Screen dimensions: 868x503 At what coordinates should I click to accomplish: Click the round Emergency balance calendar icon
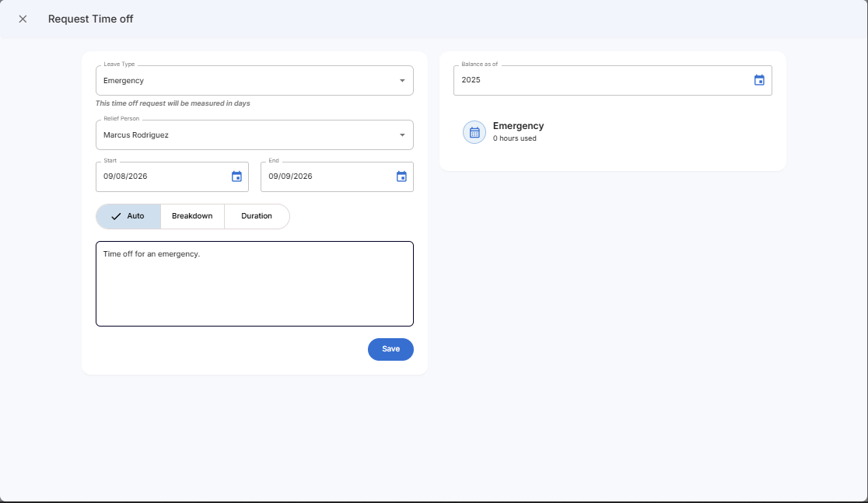tap(474, 132)
